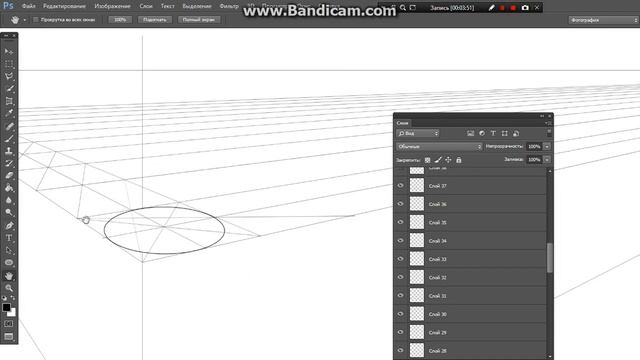The height and width of the screenshot is (360, 640).
Task: Open Выделение menu
Action: tap(197, 6)
